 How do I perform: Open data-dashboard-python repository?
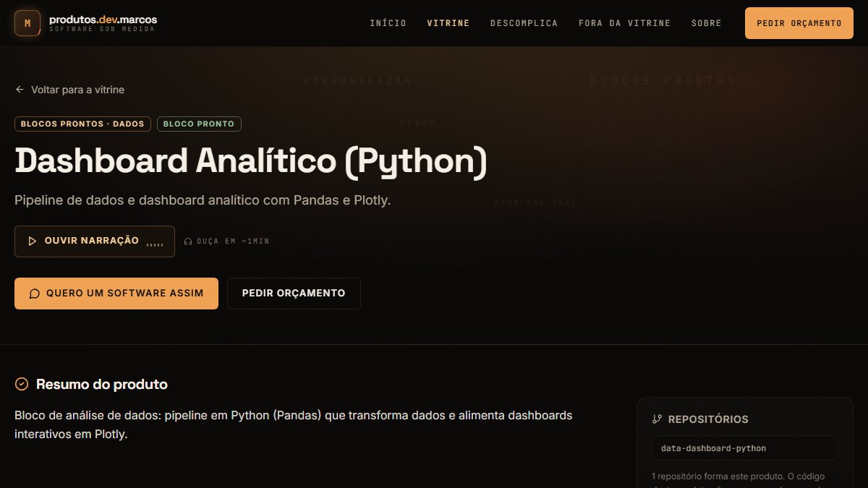(745, 448)
